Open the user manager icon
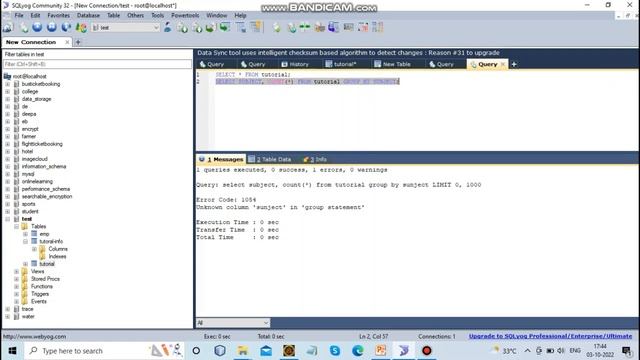Viewport: 640px width, 360px height. 167,27
